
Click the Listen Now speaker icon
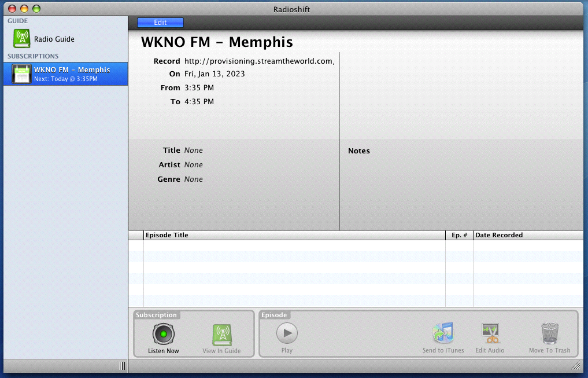pos(164,333)
